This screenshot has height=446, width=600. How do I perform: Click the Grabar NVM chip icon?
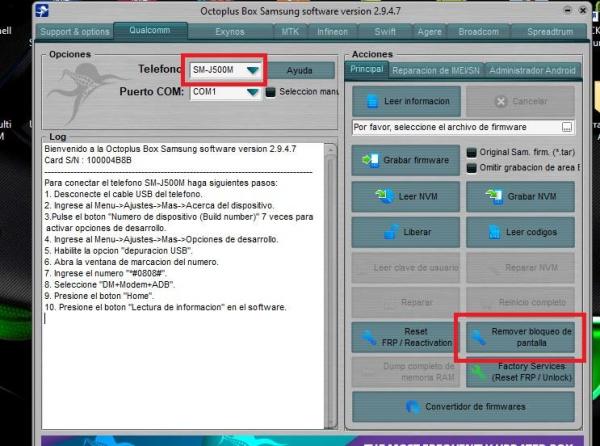[x=494, y=196]
